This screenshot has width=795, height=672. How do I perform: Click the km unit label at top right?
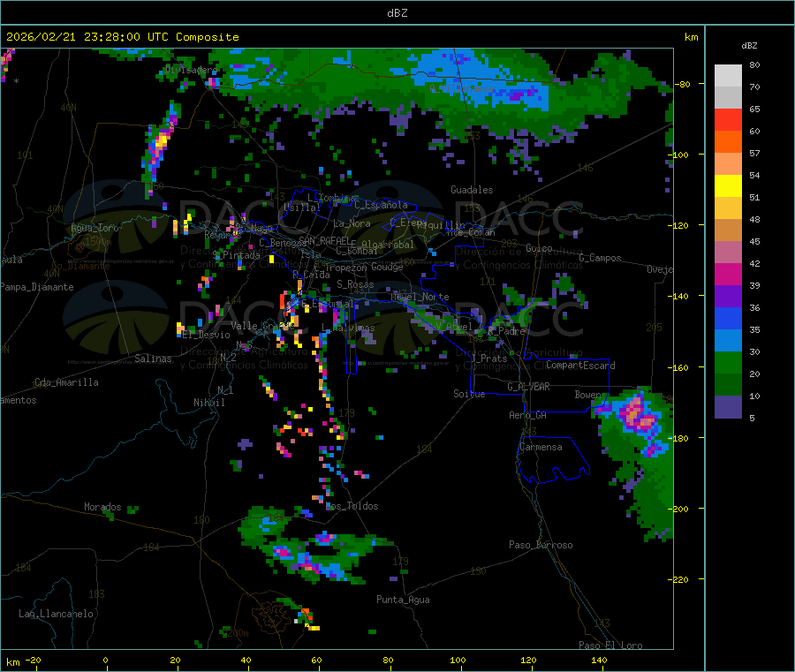coord(691,37)
